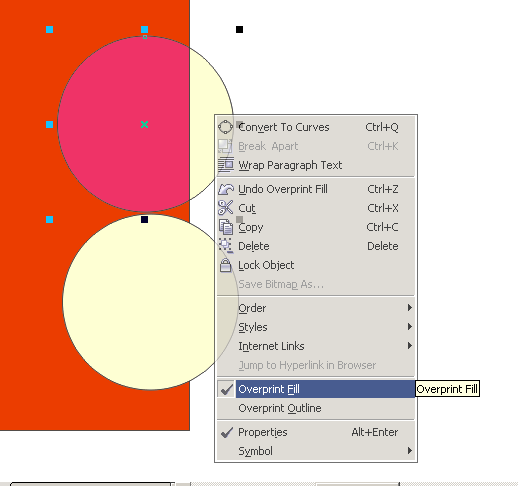Viewport: 518px width, 486px height.
Task: Choose Convert To Curves in the menu
Action: point(316,127)
